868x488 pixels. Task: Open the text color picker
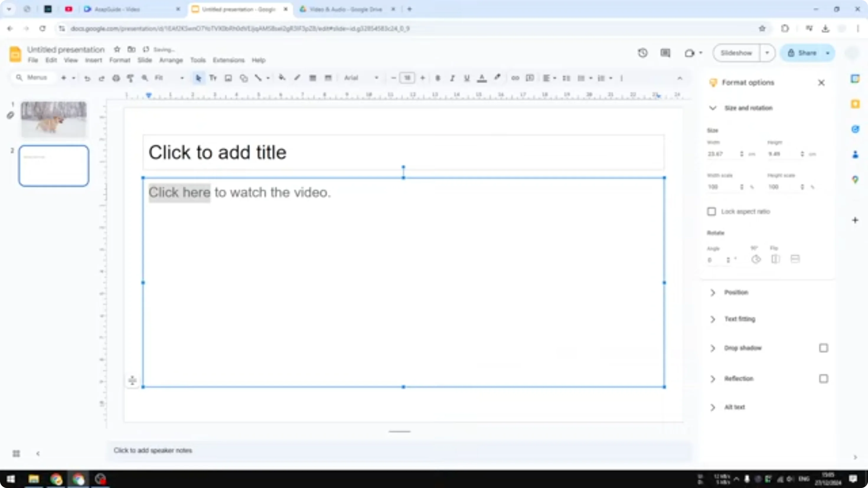pos(482,78)
